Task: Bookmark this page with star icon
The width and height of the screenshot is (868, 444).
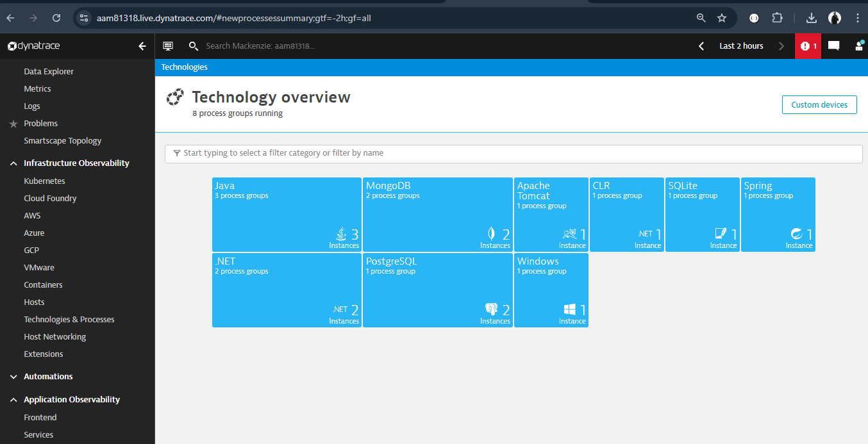Action: click(x=722, y=18)
